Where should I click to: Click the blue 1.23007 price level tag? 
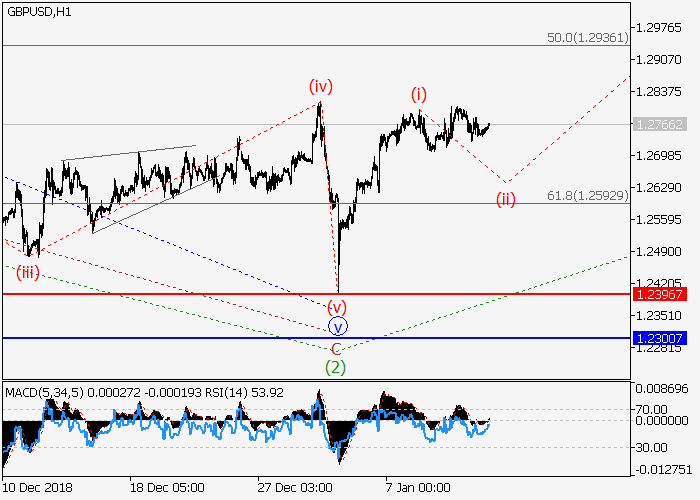click(x=657, y=339)
